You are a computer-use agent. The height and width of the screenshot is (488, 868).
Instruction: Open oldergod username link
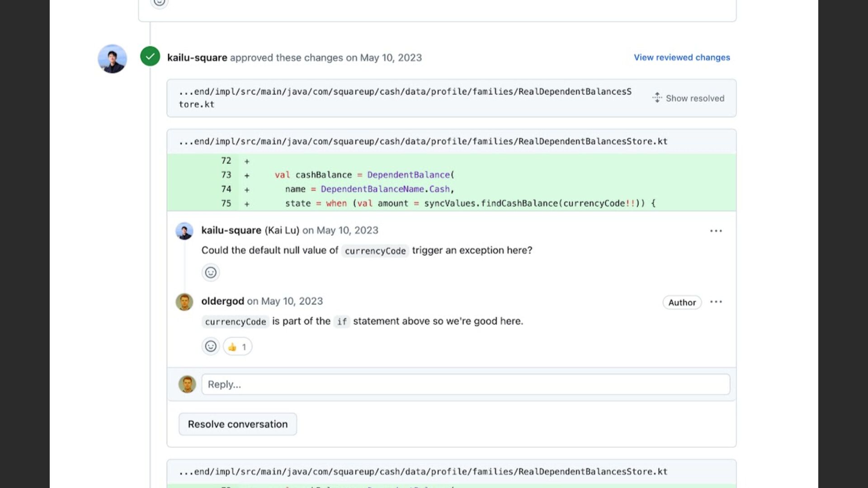coord(222,301)
